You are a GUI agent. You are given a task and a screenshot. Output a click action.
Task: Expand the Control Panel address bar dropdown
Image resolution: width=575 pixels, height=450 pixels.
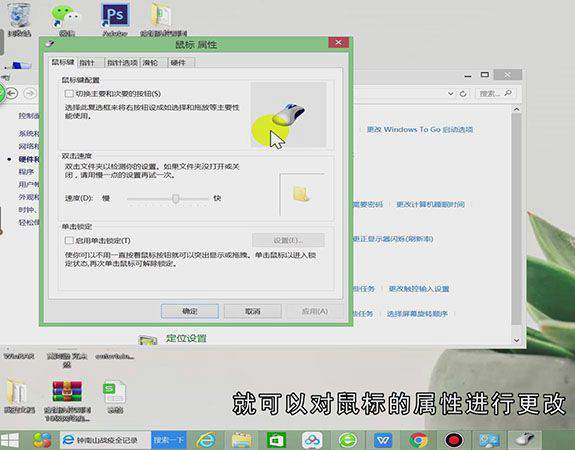point(450,94)
